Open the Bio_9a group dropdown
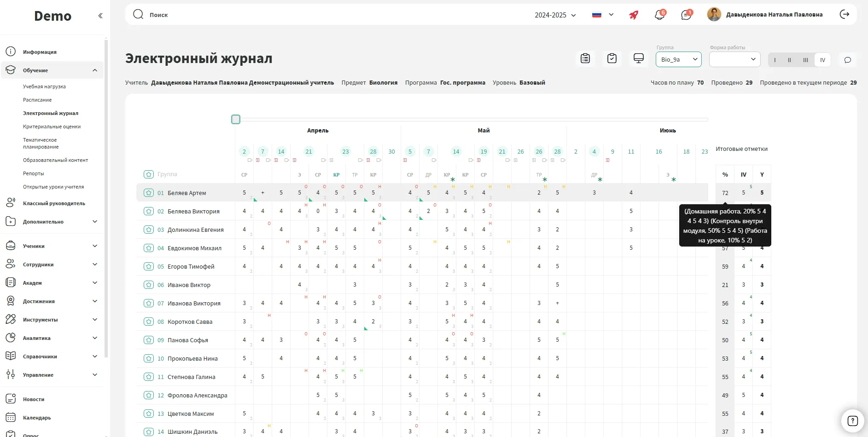The width and height of the screenshot is (868, 437). pos(679,59)
